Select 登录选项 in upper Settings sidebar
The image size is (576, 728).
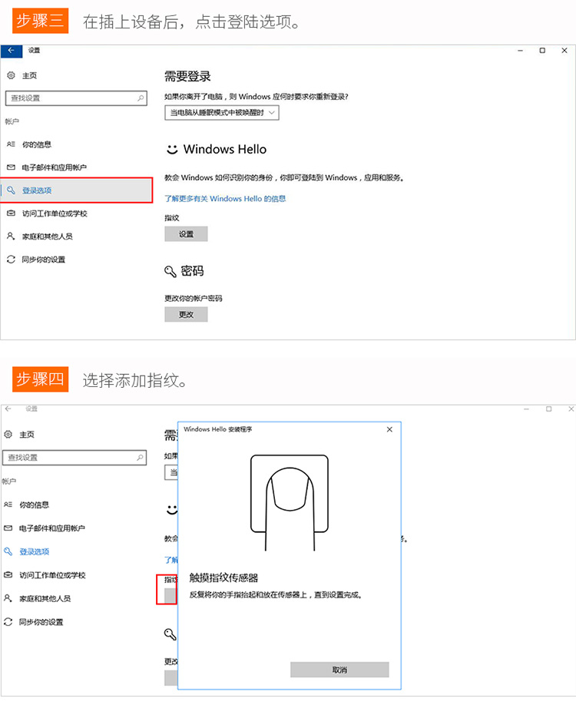click(x=76, y=190)
